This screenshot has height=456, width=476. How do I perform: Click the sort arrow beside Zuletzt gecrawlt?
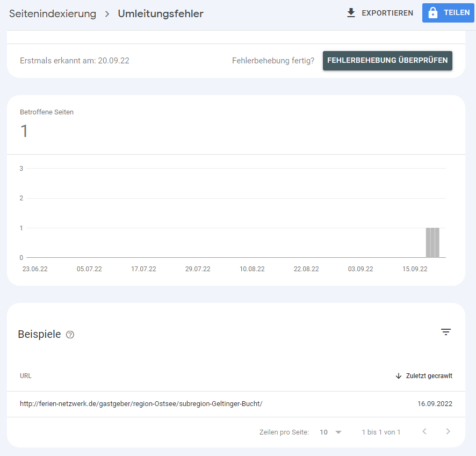pyautogui.click(x=399, y=376)
